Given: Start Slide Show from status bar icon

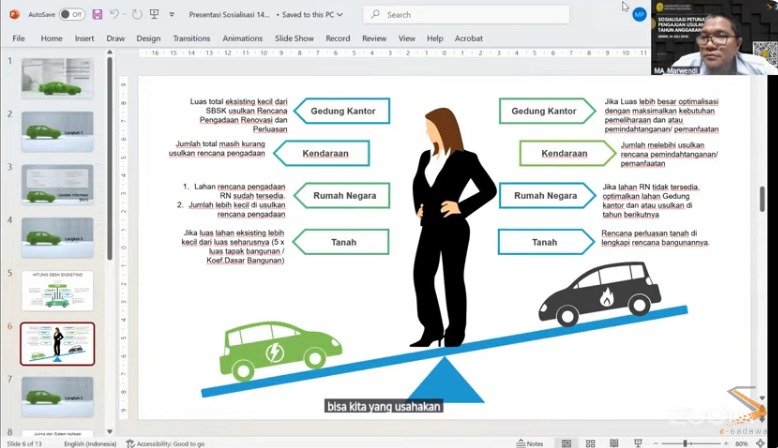Looking at the screenshot, I should pyautogui.click(x=638, y=444).
